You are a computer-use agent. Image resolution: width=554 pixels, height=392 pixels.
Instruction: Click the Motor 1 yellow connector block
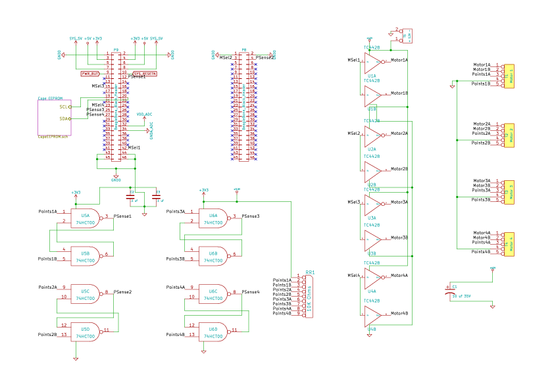pos(509,76)
